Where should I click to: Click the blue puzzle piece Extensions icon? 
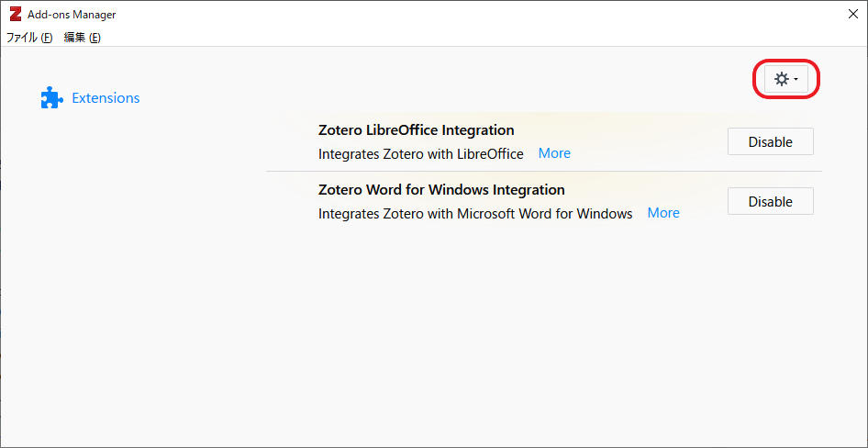(x=52, y=98)
